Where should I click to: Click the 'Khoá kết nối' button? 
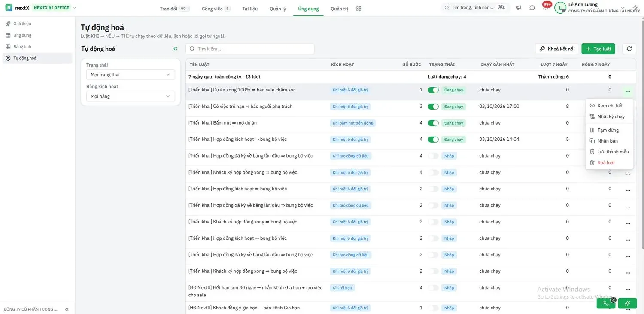[557, 49]
